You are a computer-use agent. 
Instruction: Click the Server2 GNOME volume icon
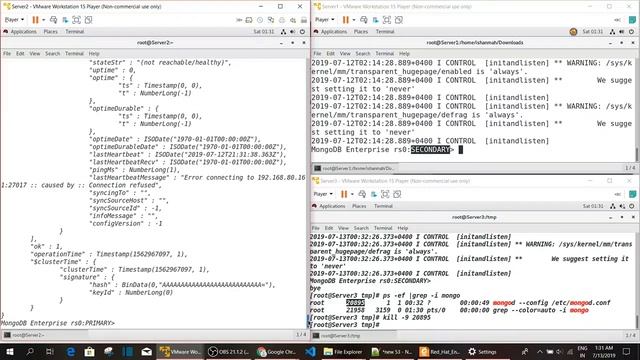coord(293,31)
